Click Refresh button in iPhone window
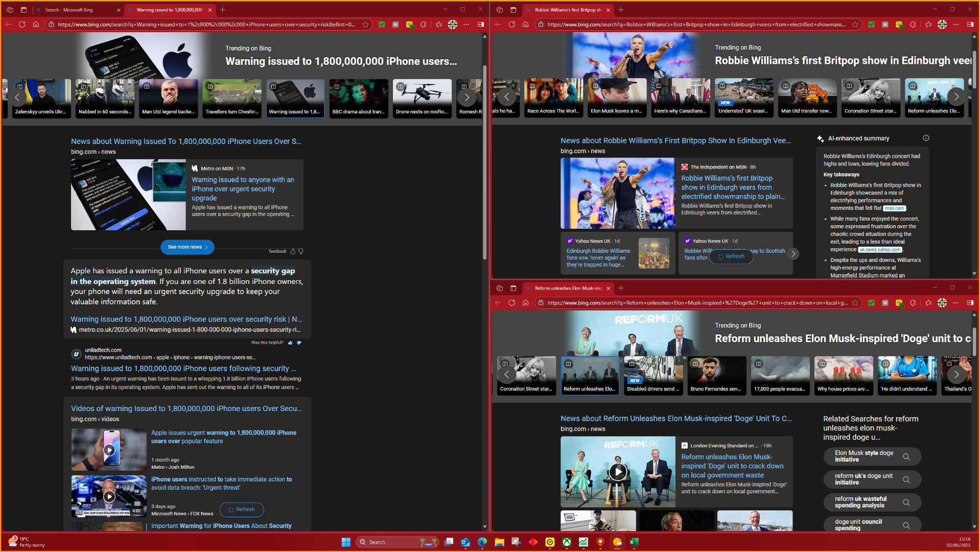Image resolution: width=980 pixels, height=552 pixels. (x=242, y=510)
